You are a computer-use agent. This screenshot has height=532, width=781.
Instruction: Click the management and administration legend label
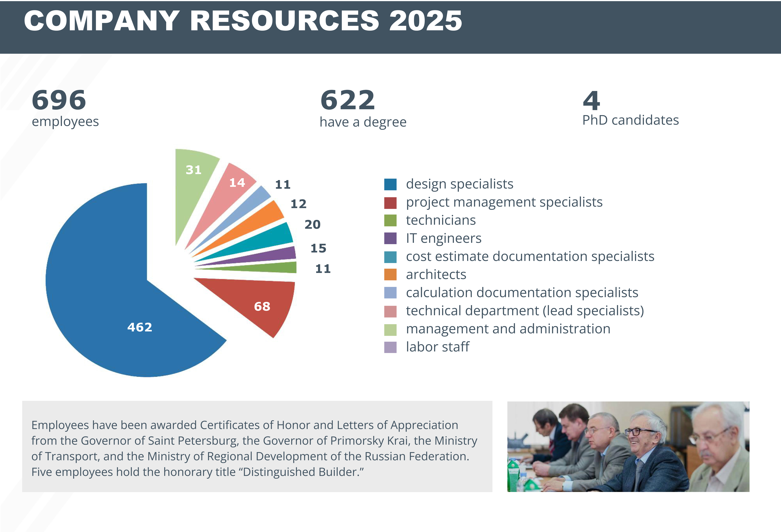click(x=508, y=329)
